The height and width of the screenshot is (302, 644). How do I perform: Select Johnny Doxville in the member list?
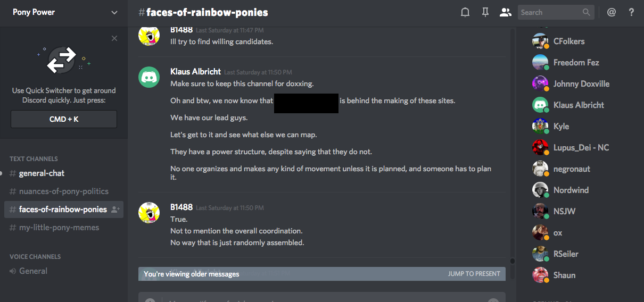coord(581,83)
